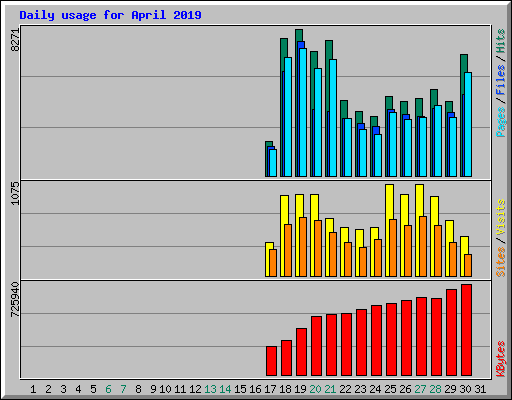Click day 31 on the x-axis

click(480, 389)
